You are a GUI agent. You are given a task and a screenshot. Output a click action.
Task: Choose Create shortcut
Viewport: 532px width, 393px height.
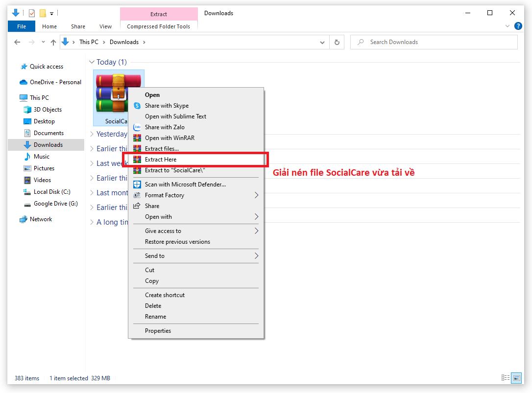click(196, 295)
